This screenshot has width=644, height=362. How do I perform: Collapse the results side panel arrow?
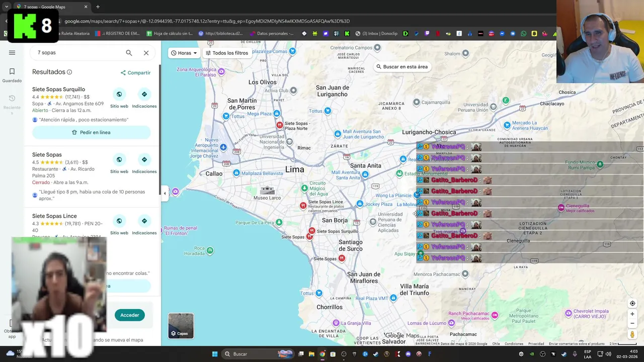pos(165,194)
